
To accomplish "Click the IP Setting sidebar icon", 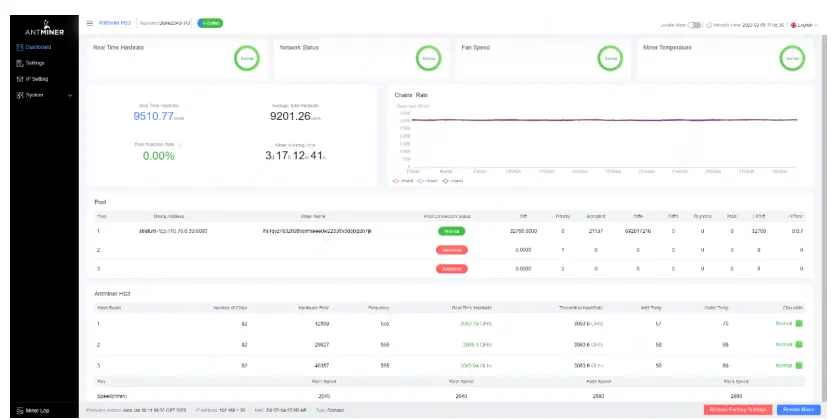I will [20, 79].
